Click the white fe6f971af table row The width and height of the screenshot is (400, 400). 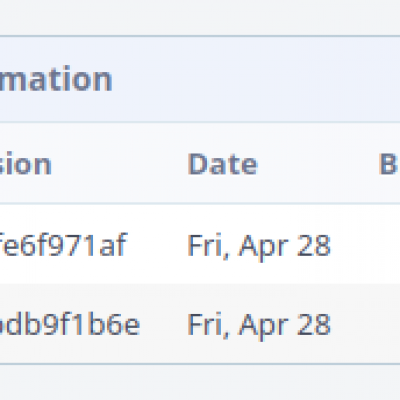click(200, 244)
